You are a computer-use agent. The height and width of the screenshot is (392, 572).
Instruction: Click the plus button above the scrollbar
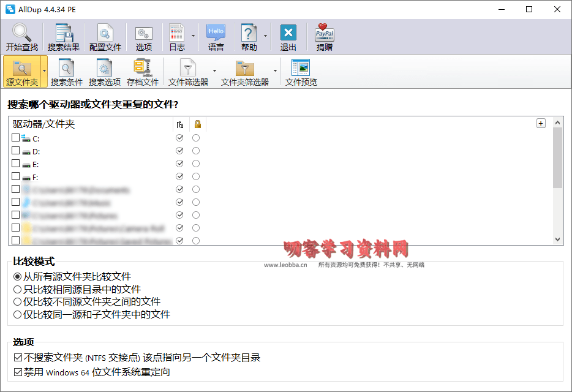point(541,123)
